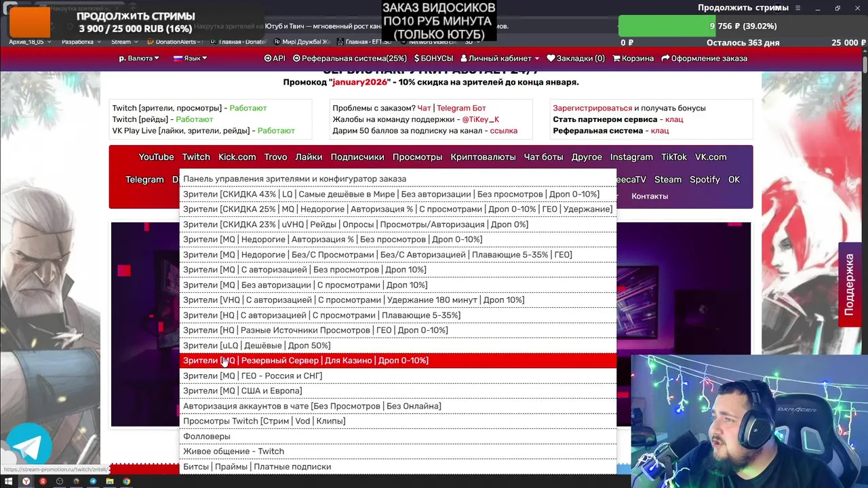
Task: Open YouTube category in navigation
Action: coord(156,157)
